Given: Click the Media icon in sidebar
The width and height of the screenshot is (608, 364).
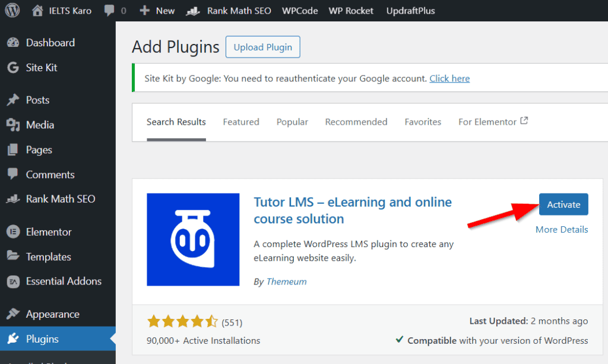Looking at the screenshot, I should coord(13,125).
